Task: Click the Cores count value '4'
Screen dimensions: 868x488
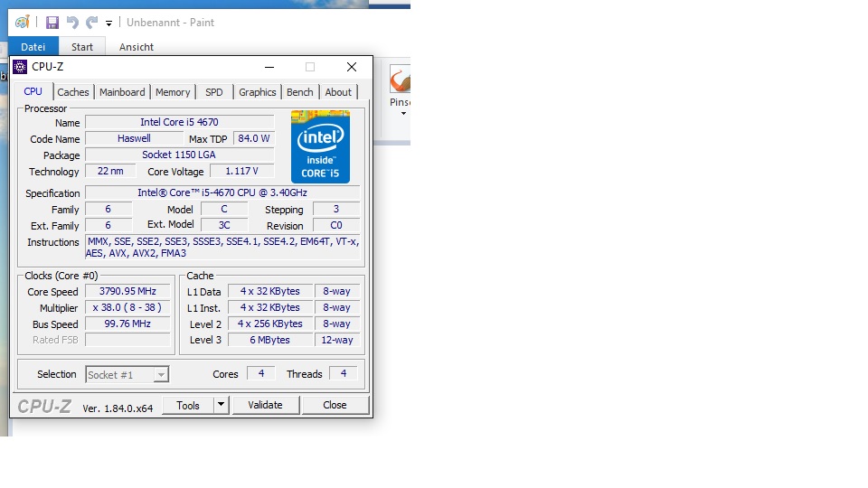Action: 261,373
